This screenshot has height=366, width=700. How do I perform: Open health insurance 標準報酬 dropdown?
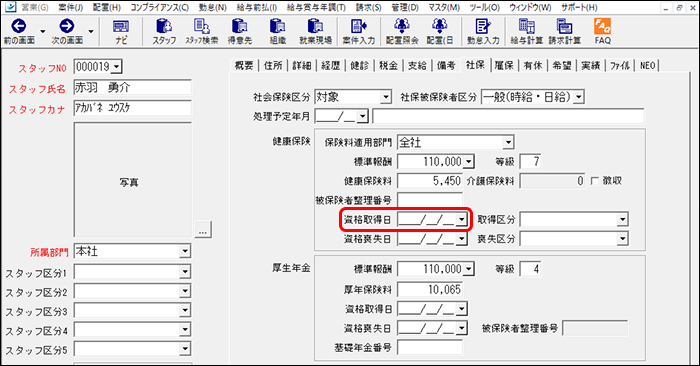point(468,162)
